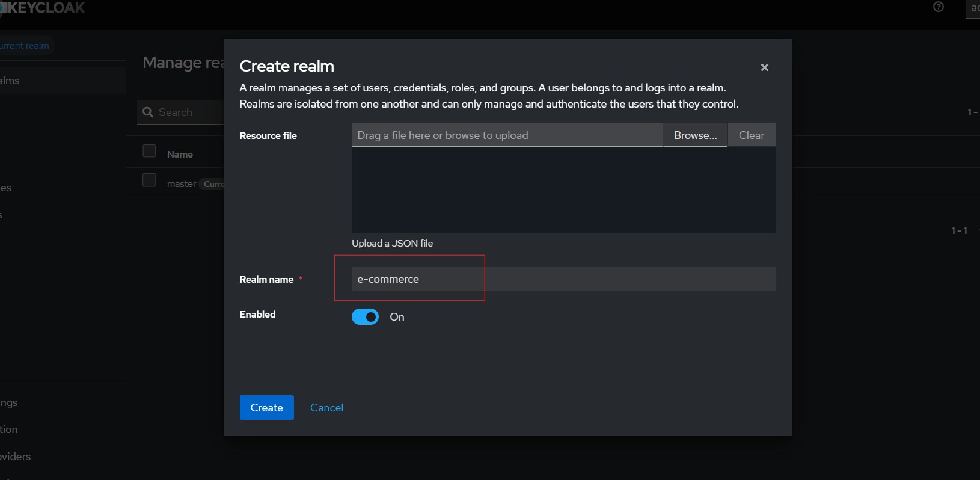Click the 'Drag a file here' filename field
Screen dimensions: 980x480
[506, 135]
